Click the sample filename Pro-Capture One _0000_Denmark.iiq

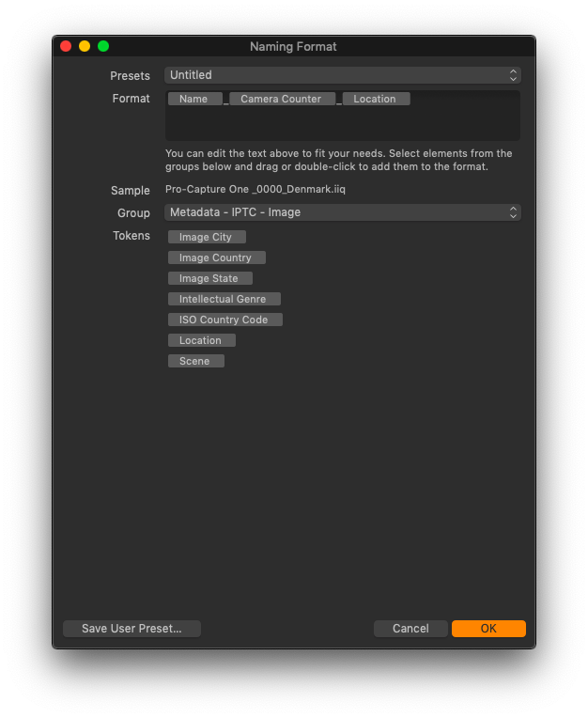tap(255, 189)
